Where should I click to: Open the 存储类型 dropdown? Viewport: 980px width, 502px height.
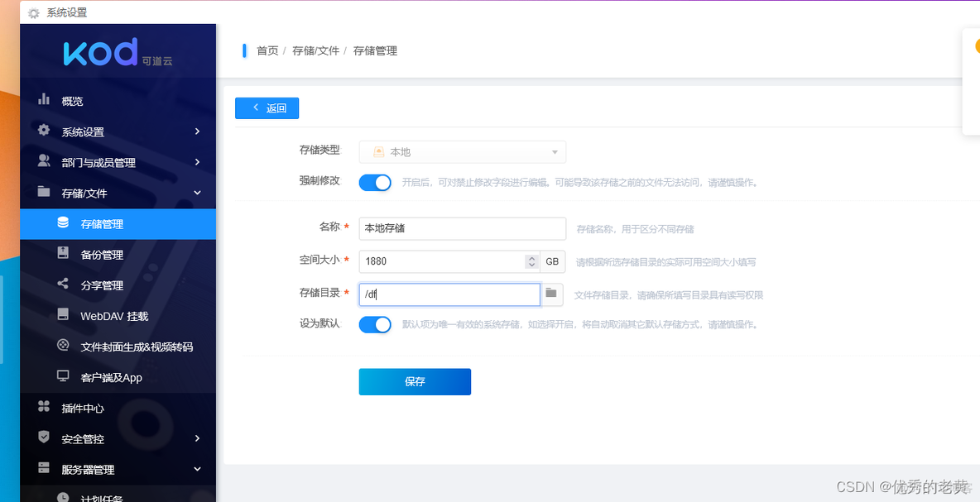(x=462, y=152)
